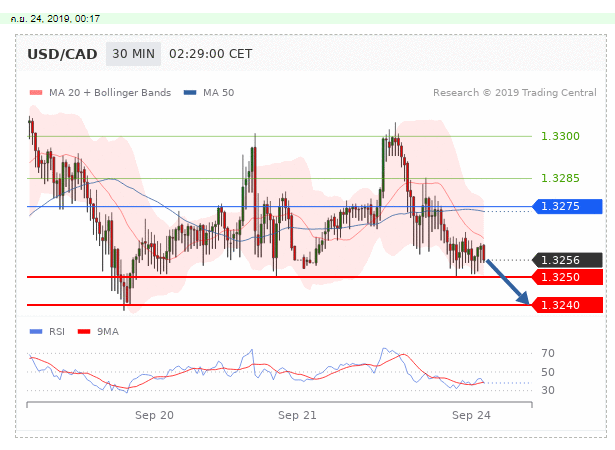Viewport: 615px width, 450px height.
Task: Click the RSI 70 level label
Action: point(548,353)
